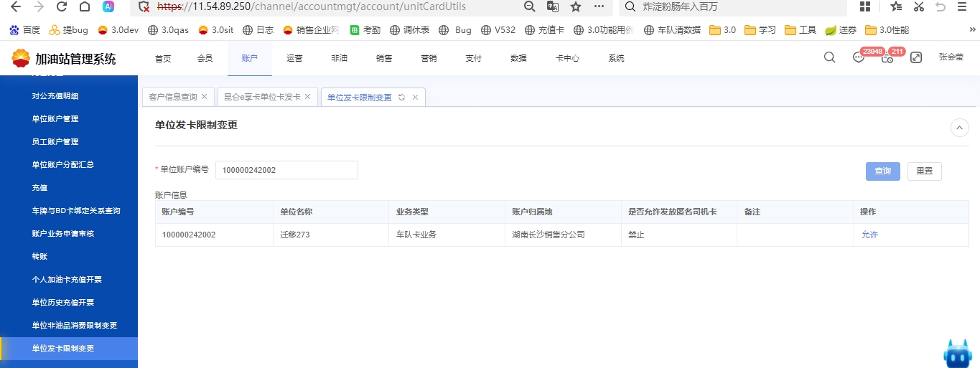Open the 运营 top menu

pos(294,58)
